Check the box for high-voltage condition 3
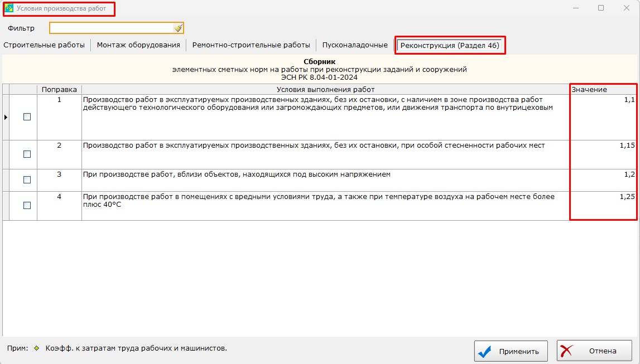This screenshot has width=640, height=364. click(x=27, y=180)
